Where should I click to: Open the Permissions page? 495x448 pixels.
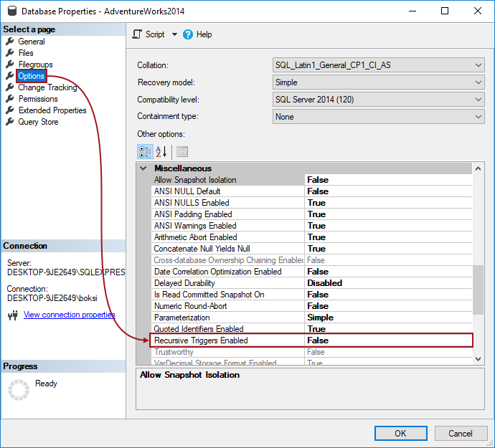tap(38, 99)
